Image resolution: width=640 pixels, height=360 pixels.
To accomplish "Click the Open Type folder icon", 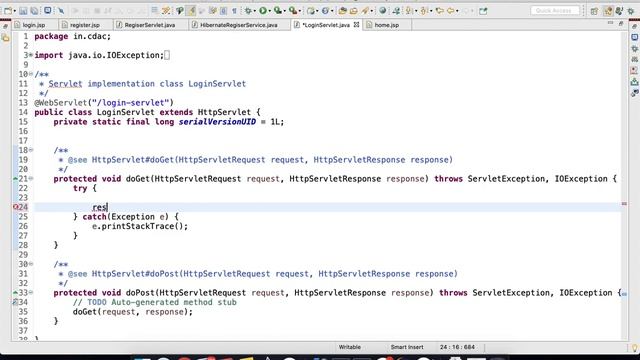I will coord(342,11).
